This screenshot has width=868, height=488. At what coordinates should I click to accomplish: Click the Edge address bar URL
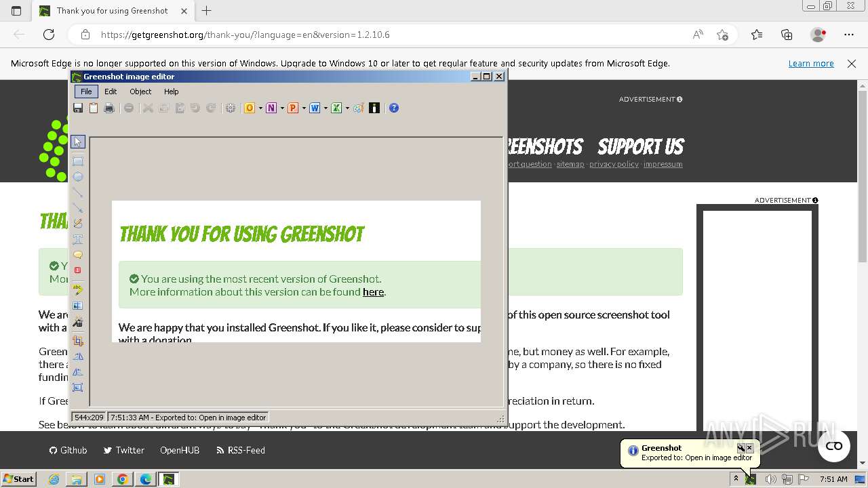pos(245,35)
